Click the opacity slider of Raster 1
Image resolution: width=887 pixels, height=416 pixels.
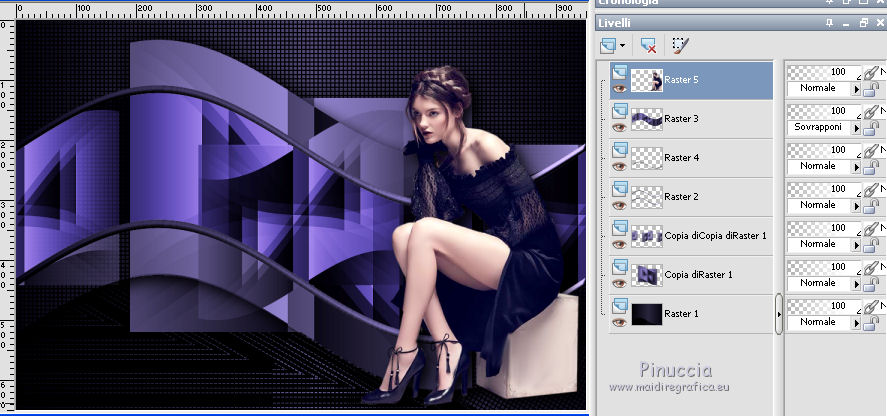pyautogui.click(x=824, y=306)
